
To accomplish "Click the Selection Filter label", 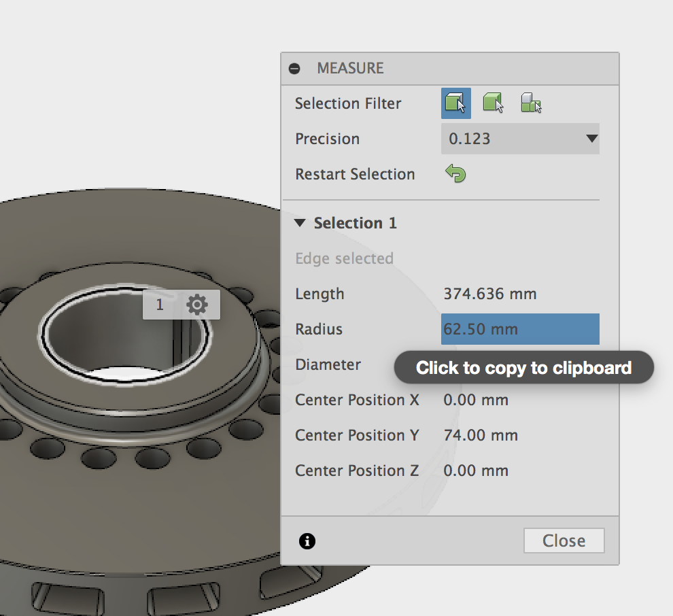I will [x=347, y=103].
